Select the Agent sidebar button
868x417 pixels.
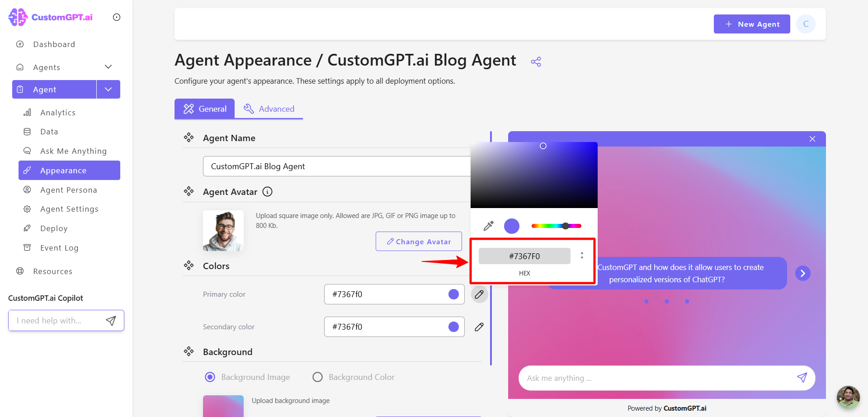click(54, 90)
